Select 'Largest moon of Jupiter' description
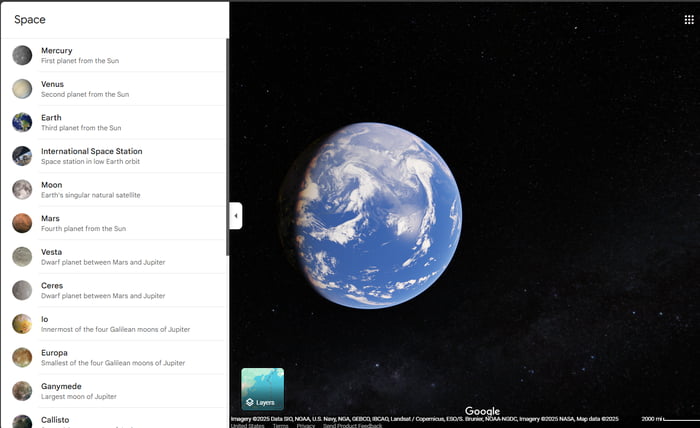700x428 pixels. 79,396
